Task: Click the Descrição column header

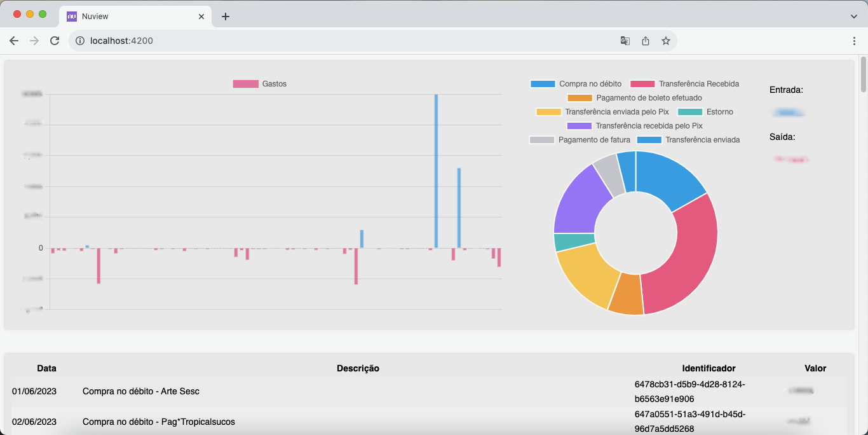Action: tap(358, 368)
